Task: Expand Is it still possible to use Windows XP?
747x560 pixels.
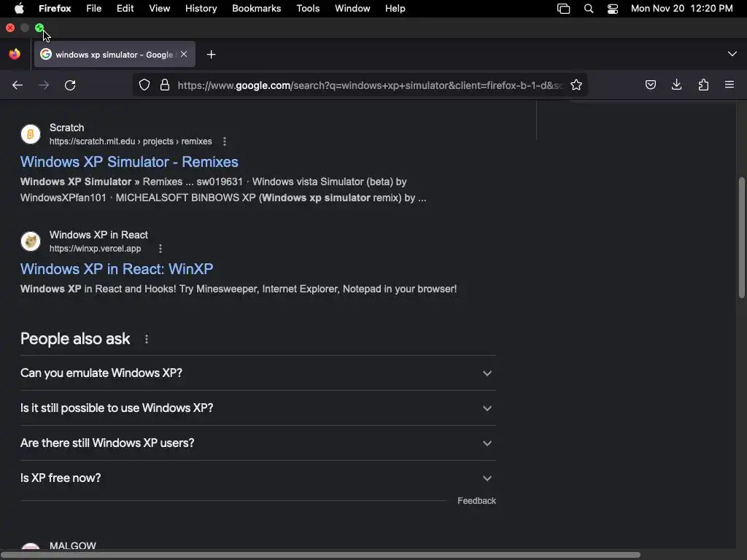Action: click(258, 408)
